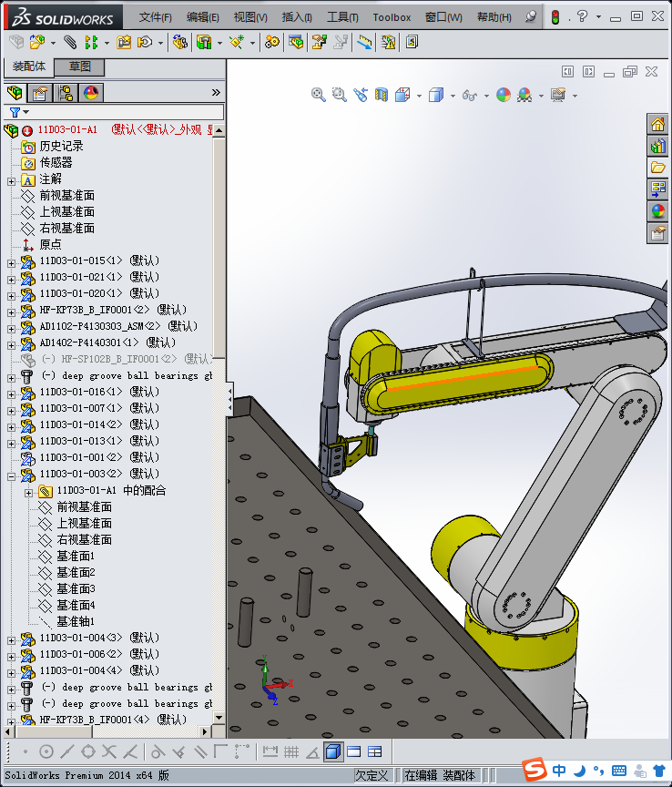
Task: Click the Previous View icon
Action: tap(361, 95)
